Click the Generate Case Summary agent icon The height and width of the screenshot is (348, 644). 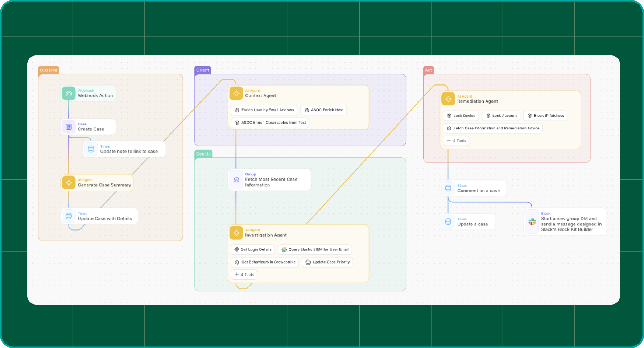[x=69, y=183]
